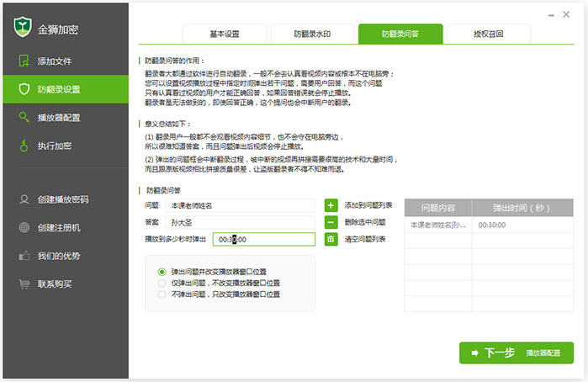588x382 pixels.
Task: Click 删除选中问题 label
Action: click(x=365, y=222)
